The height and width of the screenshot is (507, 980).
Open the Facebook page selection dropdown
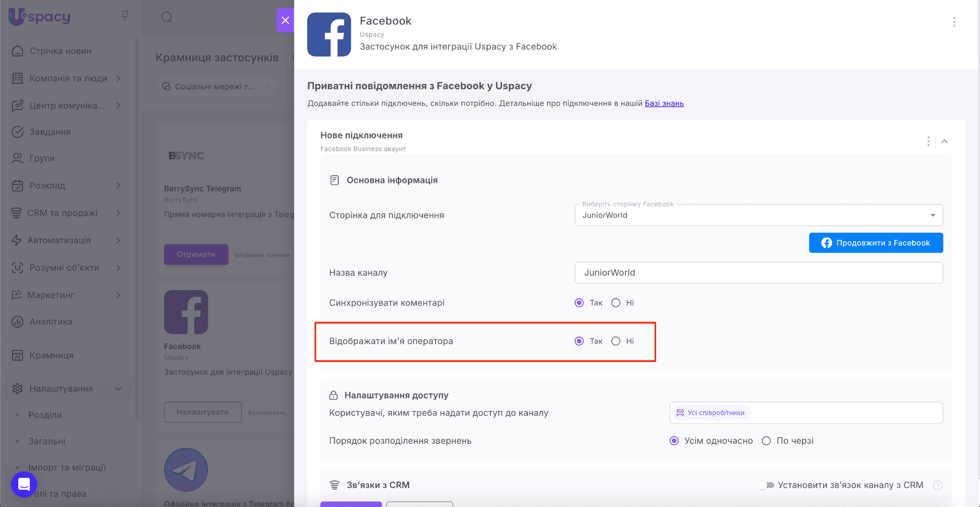point(758,215)
